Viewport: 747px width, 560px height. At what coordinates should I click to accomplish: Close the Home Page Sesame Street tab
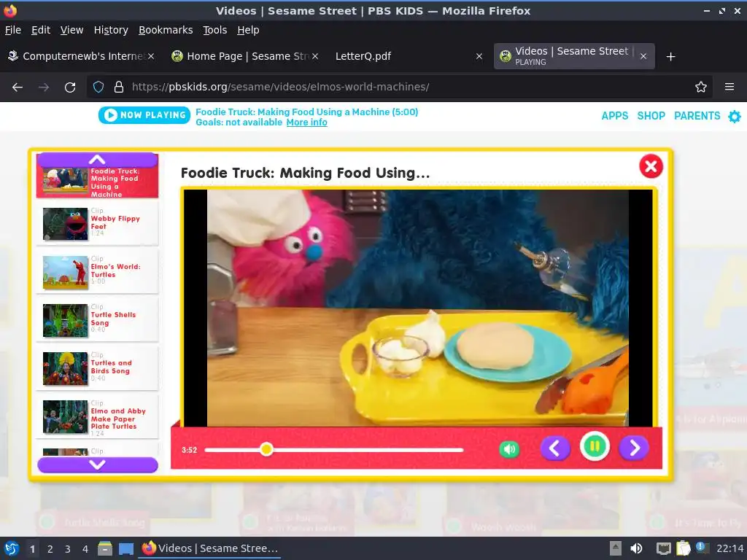315,56
